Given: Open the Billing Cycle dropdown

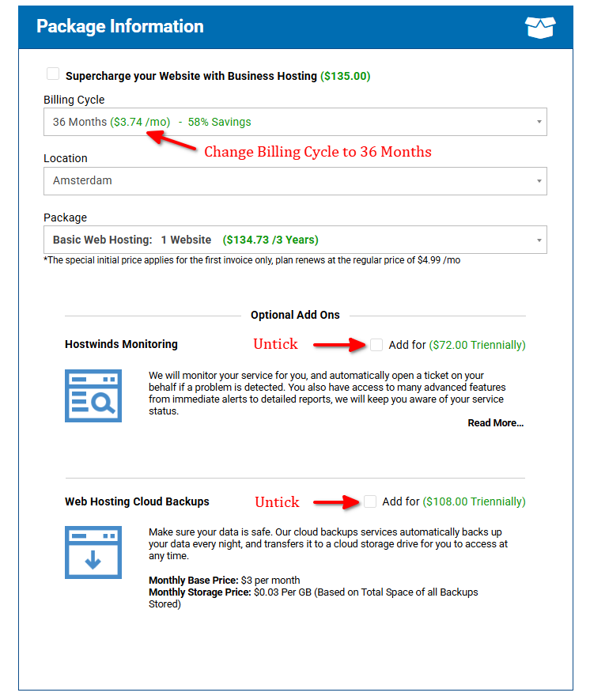Looking at the screenshot, I should 294,122.
